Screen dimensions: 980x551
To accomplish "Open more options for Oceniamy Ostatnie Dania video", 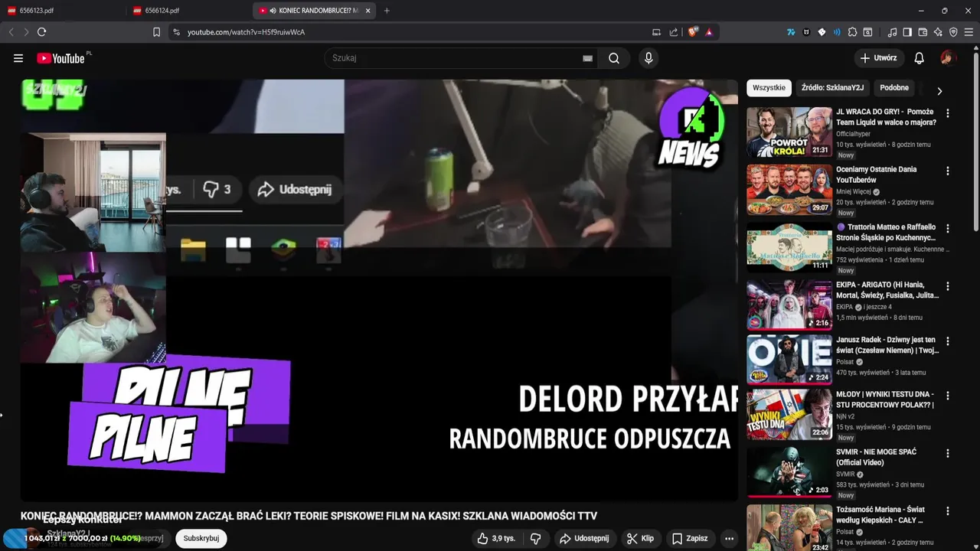I will pos(948,171).
